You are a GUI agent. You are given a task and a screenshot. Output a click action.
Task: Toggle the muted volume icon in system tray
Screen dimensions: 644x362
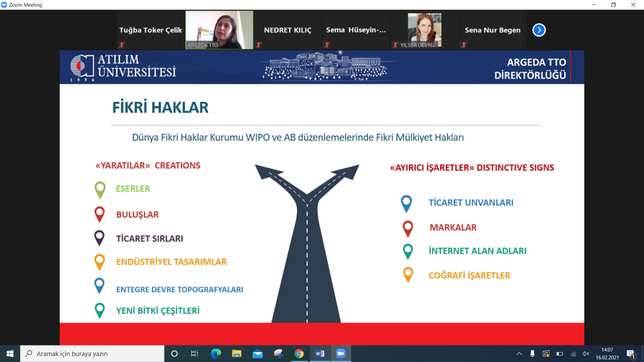[x=586, y=354]
